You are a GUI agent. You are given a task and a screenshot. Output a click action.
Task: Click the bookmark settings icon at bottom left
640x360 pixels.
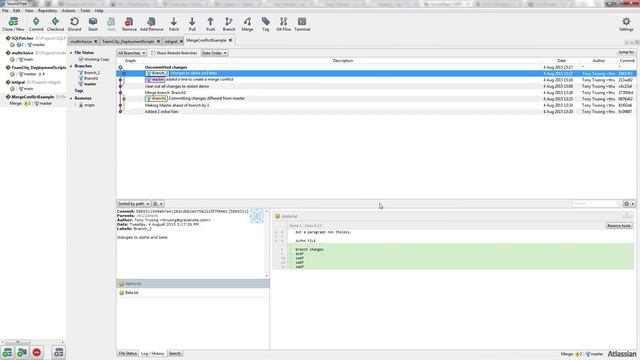[x=59, y=352]
